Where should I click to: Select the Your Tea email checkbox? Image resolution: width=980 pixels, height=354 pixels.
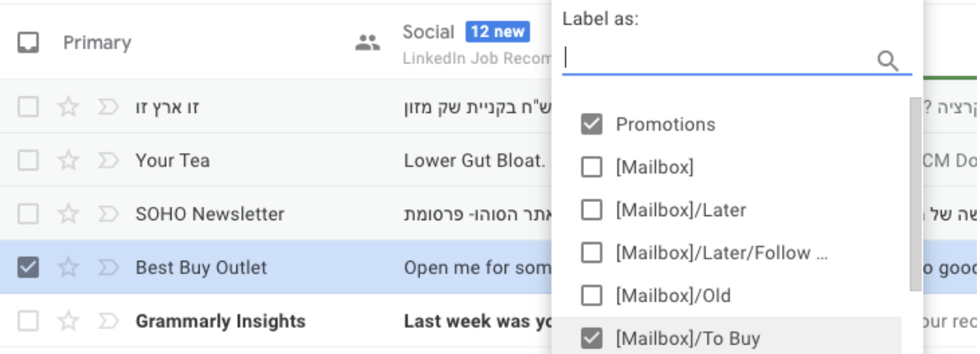28,161
